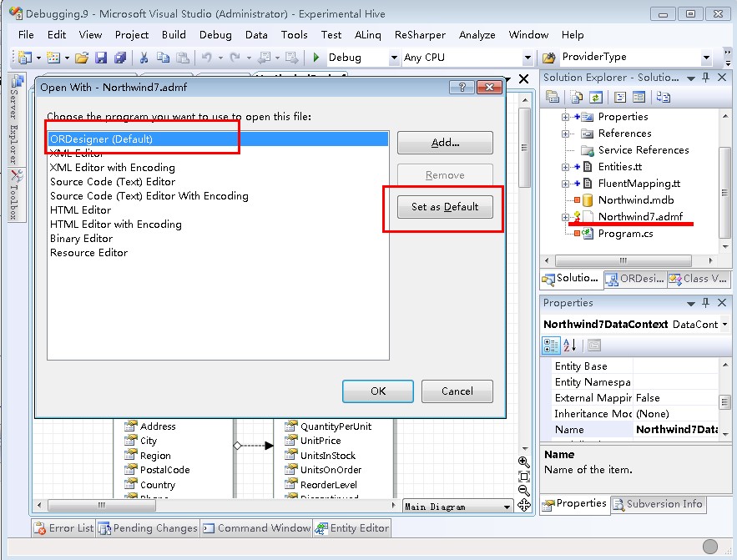Click the Refresh icon in Solution Explorer
Image resolution: width=737 pixels, height=560 pixels.
point(595,97)
